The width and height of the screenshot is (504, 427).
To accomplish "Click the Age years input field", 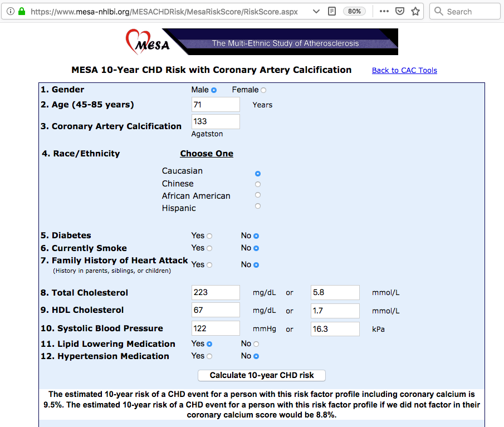I will (216, 105).
